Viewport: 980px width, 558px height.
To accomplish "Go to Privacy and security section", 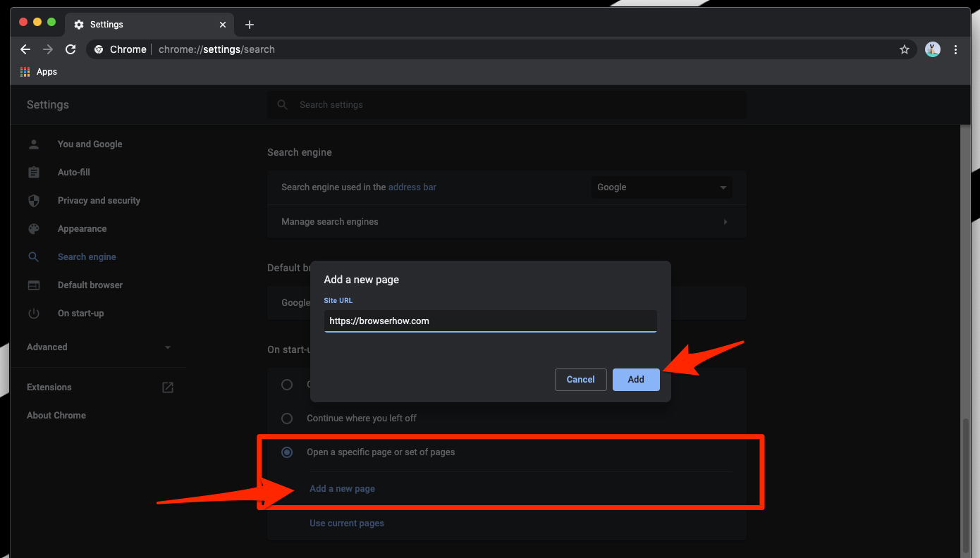I will (x=99, y=201).
